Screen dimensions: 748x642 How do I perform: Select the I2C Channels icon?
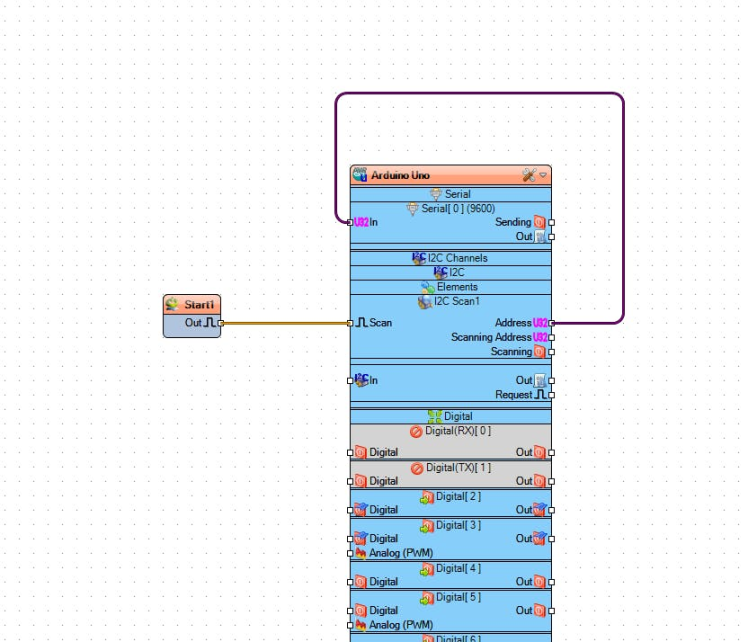tap(419, 258)
